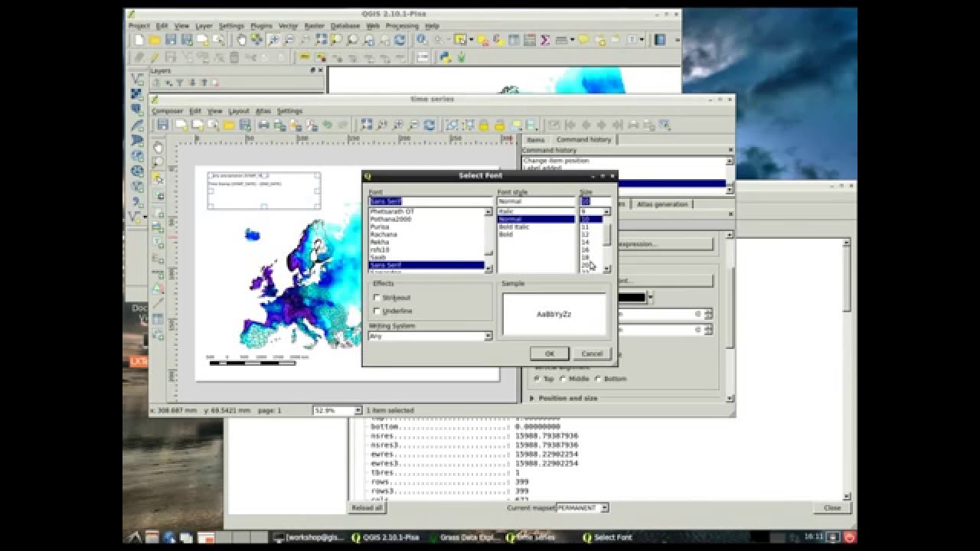Click the first icon in the Layers panel toolbar
980x551 pixels.
155,83
